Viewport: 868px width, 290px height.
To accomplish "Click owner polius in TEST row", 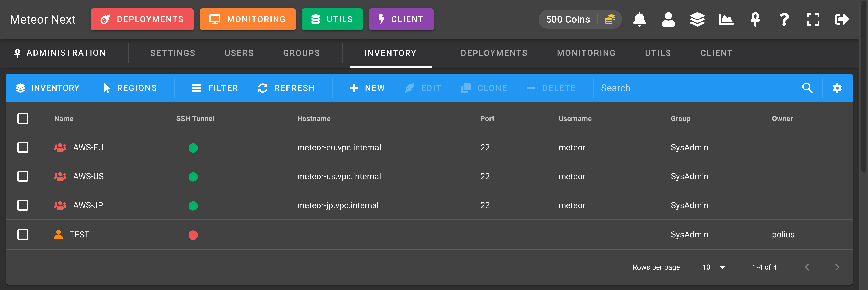I will [x=783, y=234].
